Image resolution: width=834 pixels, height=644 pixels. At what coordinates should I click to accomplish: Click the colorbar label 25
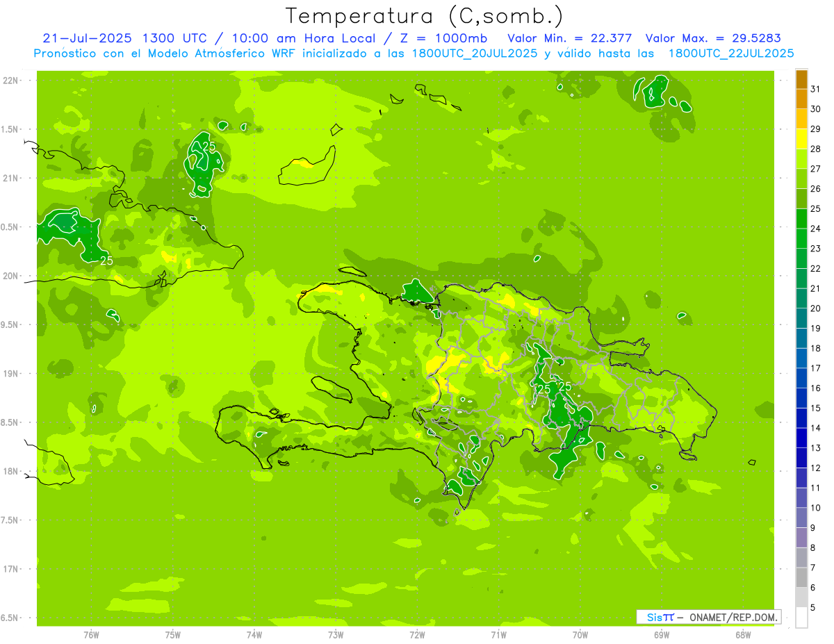[x=816, y=208]
